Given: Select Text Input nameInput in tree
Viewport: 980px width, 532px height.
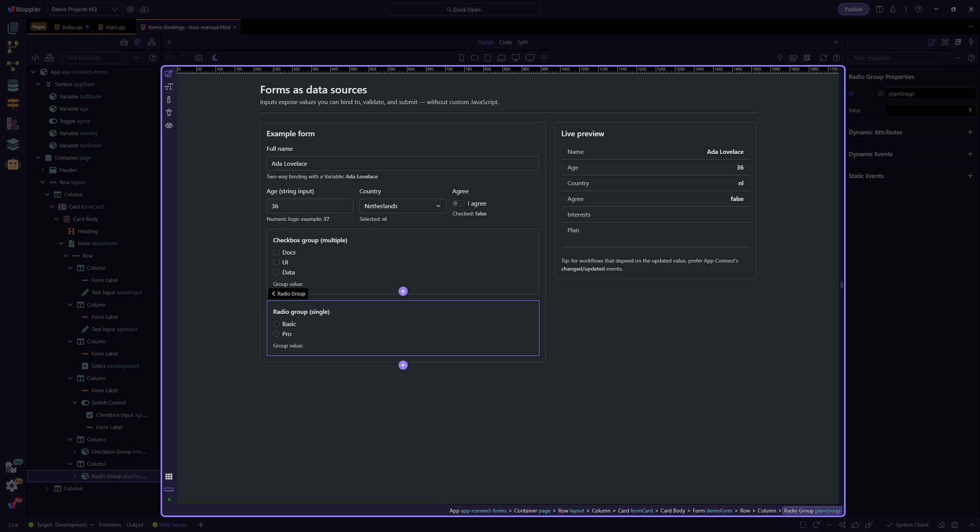Looking at the screenshot, I should pos(116,292).
